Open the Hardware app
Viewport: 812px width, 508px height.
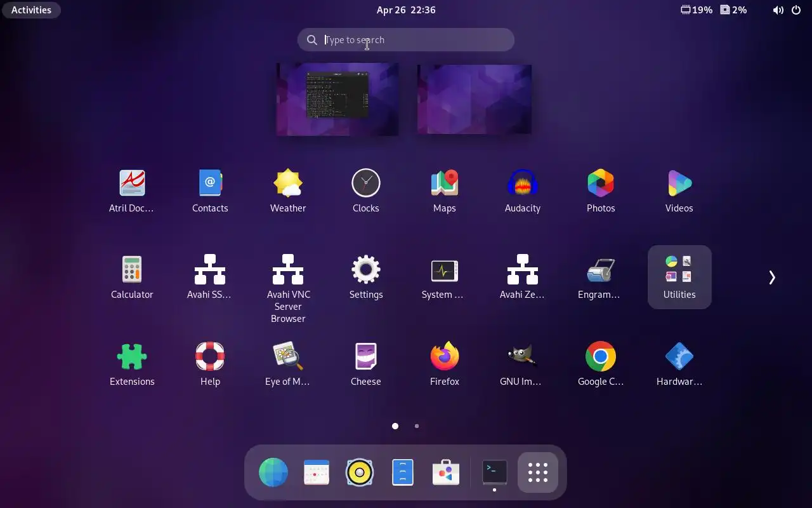click(679, 364)
